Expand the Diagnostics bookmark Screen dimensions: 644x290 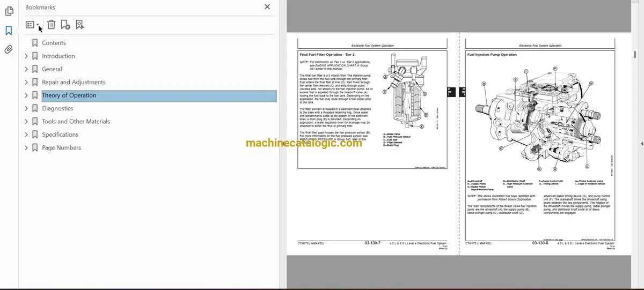click(x=26, y=108)
